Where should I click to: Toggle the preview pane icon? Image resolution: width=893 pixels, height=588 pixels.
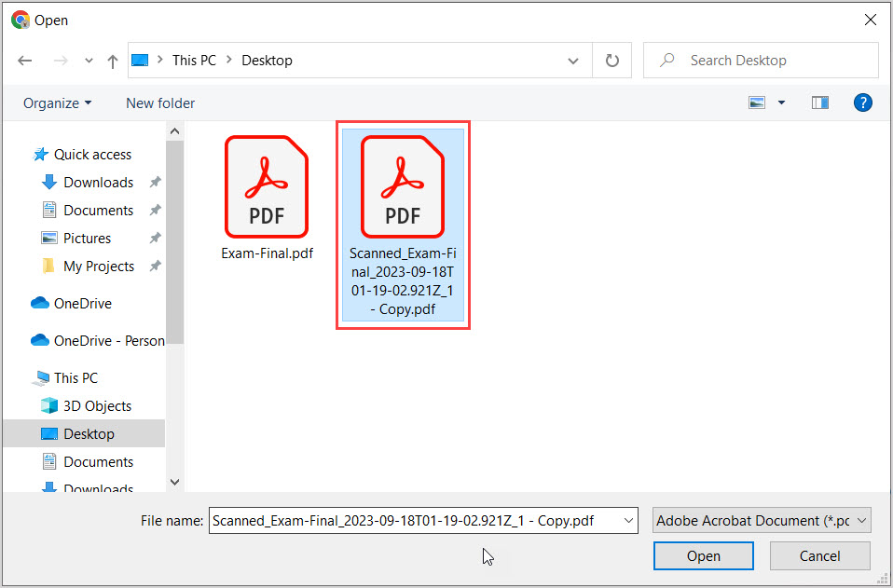pos(820,103)
